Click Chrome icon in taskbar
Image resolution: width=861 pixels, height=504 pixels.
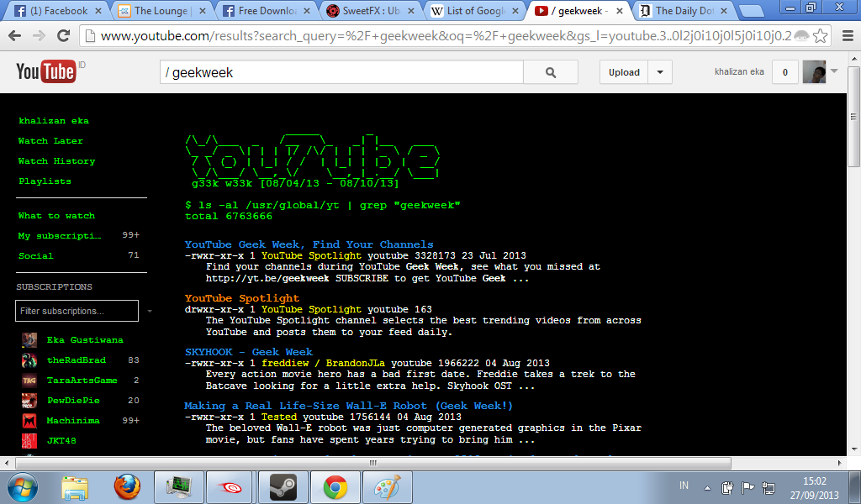pyautogui.click(x=335, y=487)
